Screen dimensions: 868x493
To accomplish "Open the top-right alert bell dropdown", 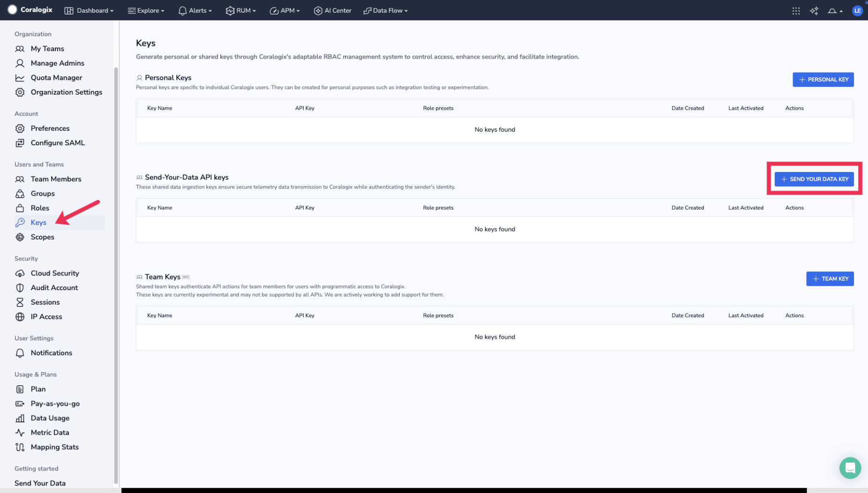I will coord(835,10).
